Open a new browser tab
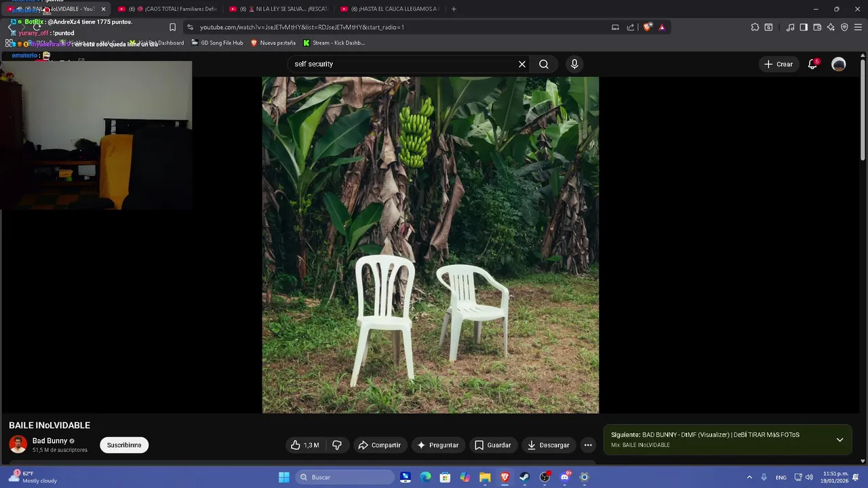 tap(454, 9)
